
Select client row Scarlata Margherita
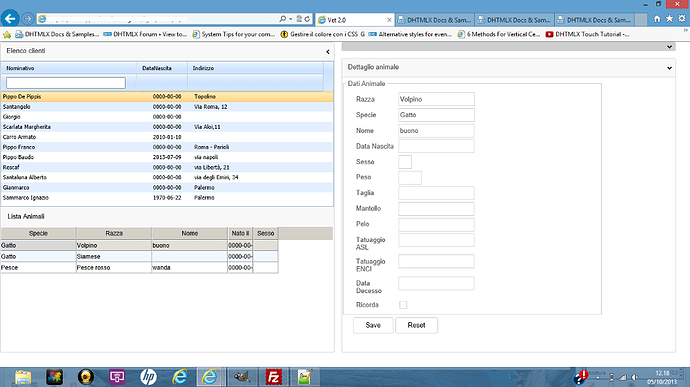[167, 127]
